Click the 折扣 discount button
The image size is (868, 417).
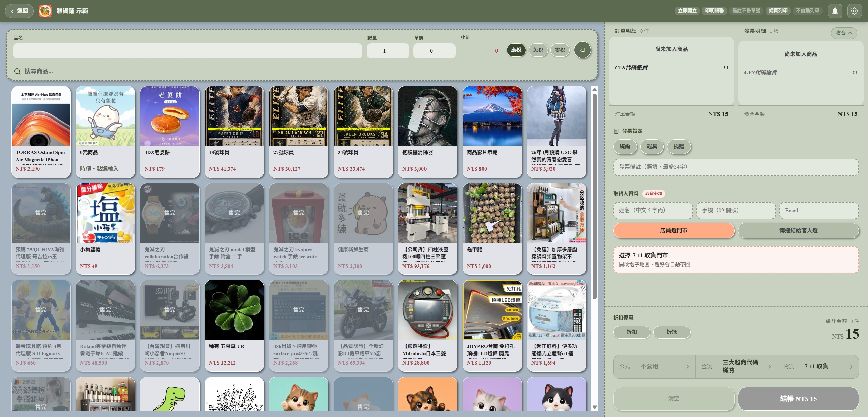[632, 332]
